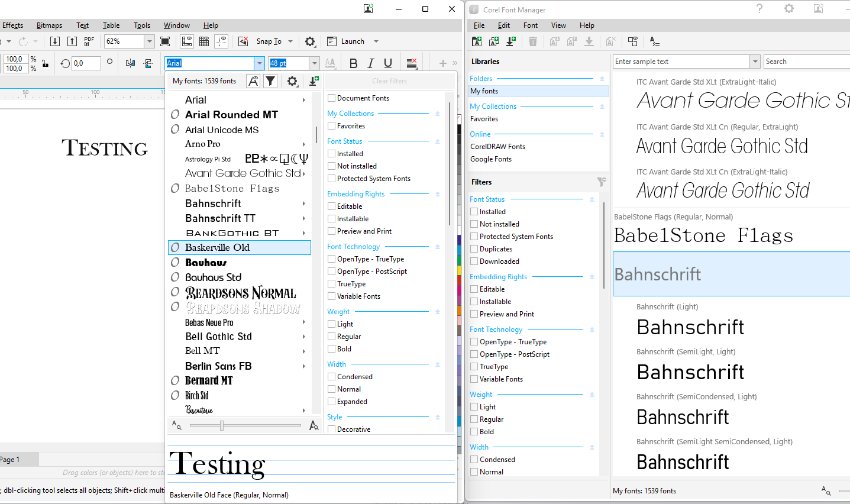Toggle the Show guidelines icon
This screenshot has height=504, width=850.
click(x=221, y=41)
